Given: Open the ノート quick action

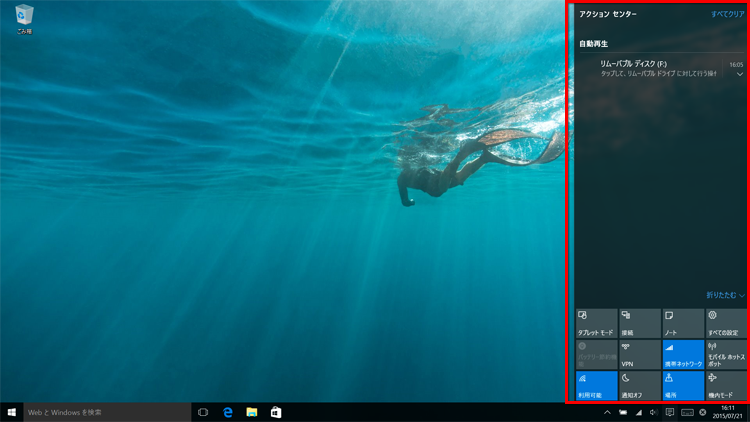Looking at the screenshot, I should click(683, 323).
